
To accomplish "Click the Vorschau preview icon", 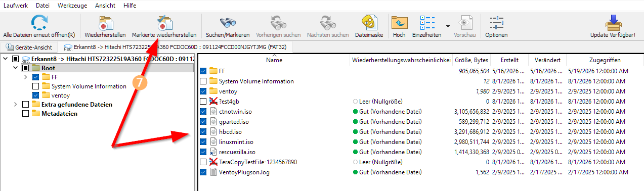I will 464,22.
